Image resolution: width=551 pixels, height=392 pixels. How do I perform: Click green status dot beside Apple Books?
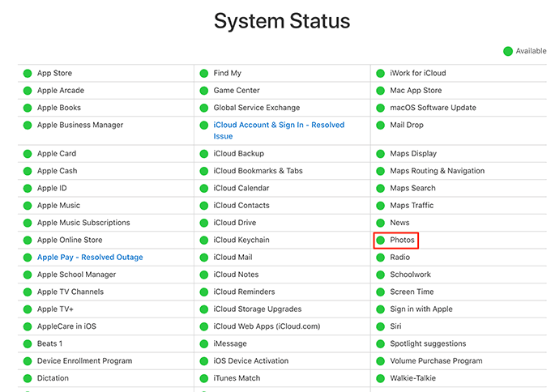(x=28, y=108)
